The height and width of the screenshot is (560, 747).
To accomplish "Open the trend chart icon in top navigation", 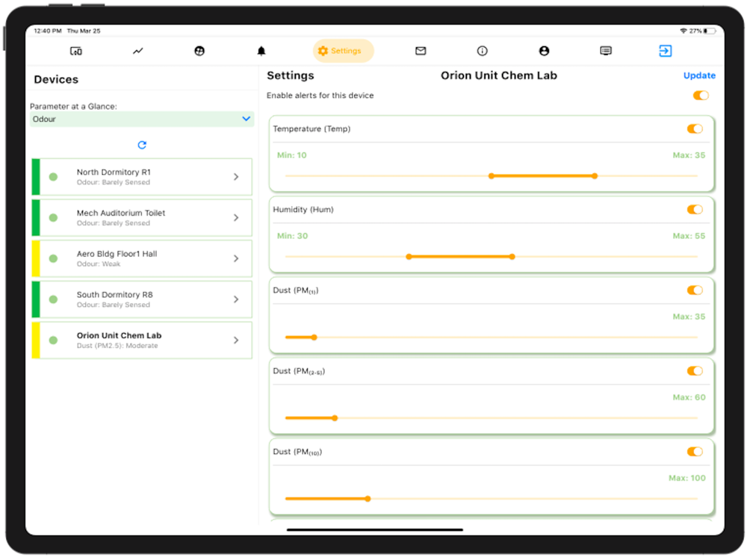I will pyautogui.click(x=137, y=51).
